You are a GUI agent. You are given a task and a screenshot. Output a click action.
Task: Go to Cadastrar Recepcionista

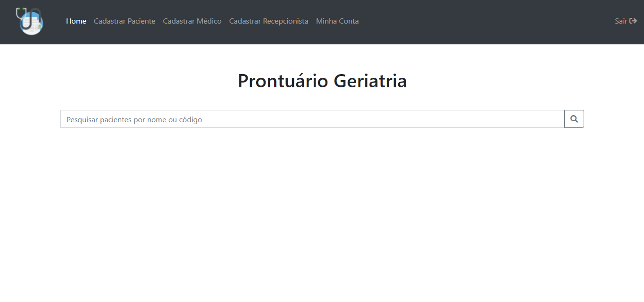(x=268, y=21)
